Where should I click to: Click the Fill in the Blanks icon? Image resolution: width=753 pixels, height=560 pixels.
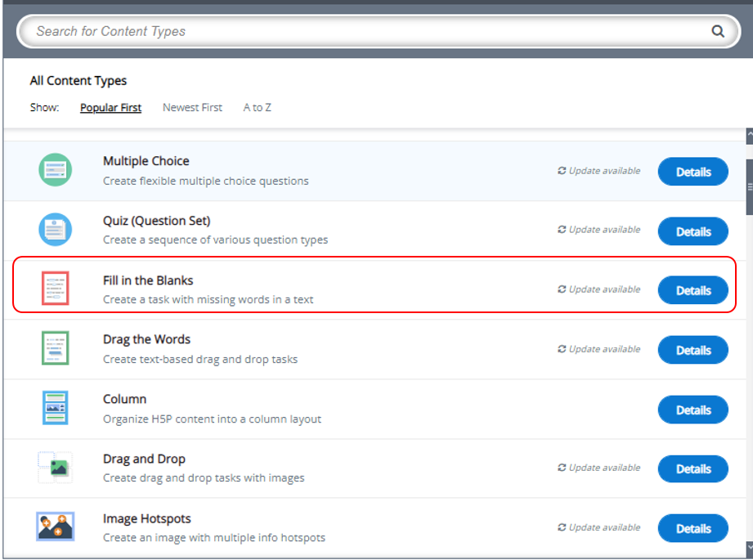55,289
